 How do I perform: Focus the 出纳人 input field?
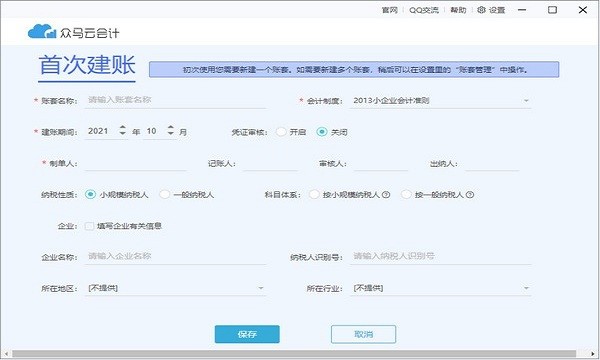point(492,163)
